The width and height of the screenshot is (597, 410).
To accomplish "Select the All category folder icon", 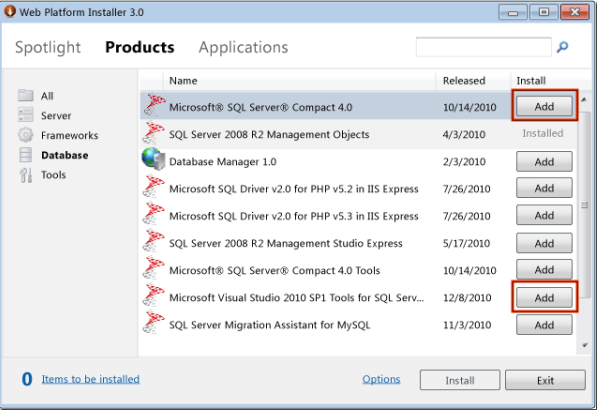I will pyautogui.click(x=26, y=95).
